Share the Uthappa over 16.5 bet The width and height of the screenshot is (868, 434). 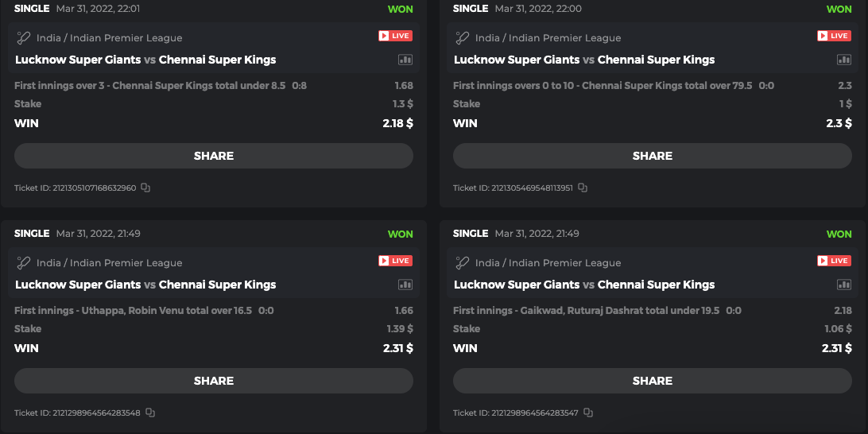point(214,381)
